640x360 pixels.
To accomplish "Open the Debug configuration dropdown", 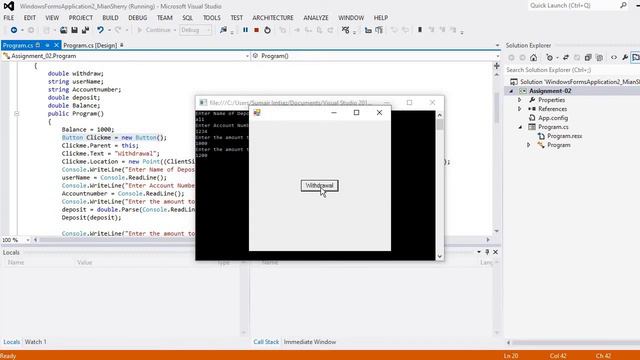I will [x=196, y=30].
